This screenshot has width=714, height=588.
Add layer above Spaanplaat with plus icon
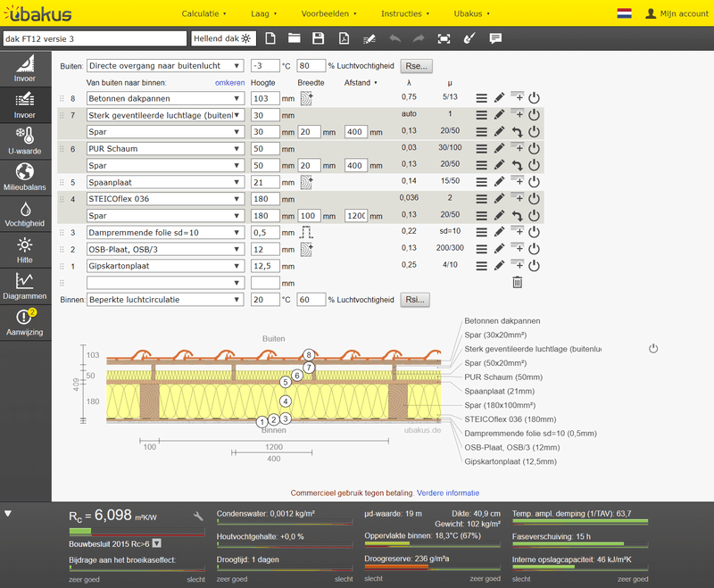click(x=517, y=181)
